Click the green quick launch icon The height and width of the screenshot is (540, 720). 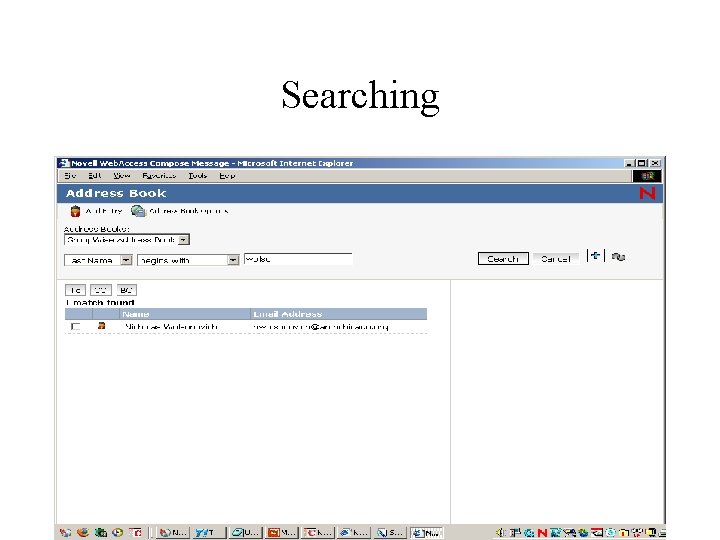pos(101,532)
